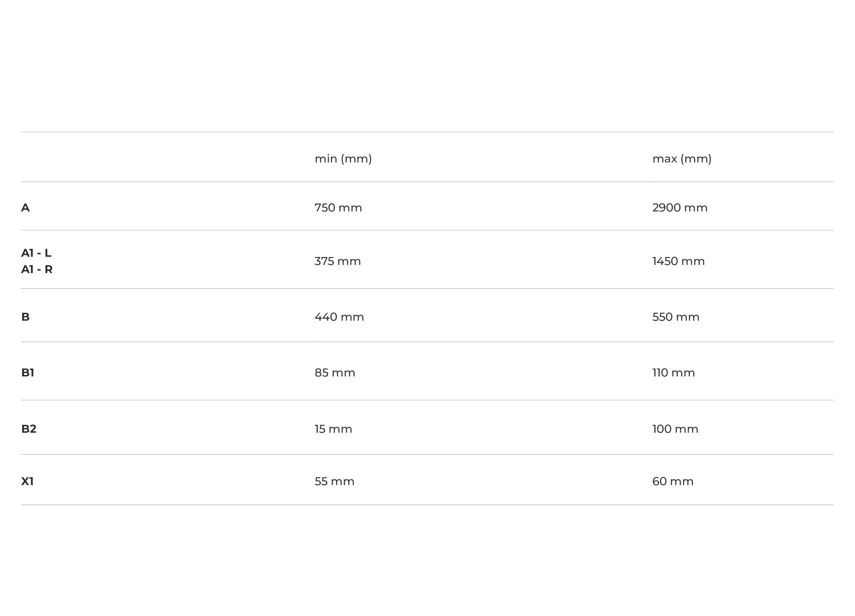Click the 55 mm value for X1

334,481
